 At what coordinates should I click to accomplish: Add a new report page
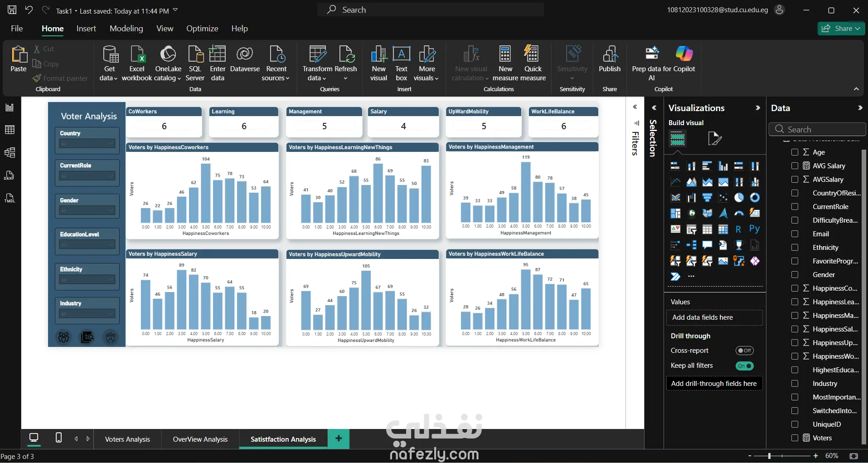(339, 439)
